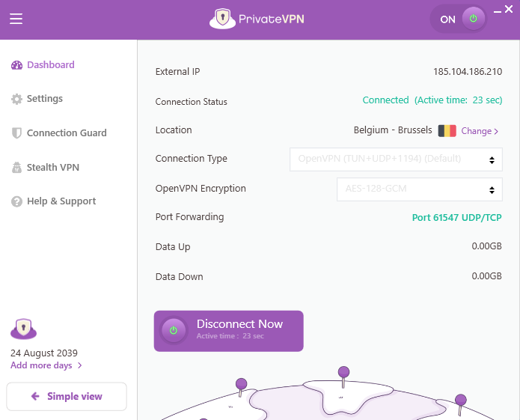This screenshot has width=520, height=420.
Task: Follow the Add more days link
Action: [x=41, y=365]
